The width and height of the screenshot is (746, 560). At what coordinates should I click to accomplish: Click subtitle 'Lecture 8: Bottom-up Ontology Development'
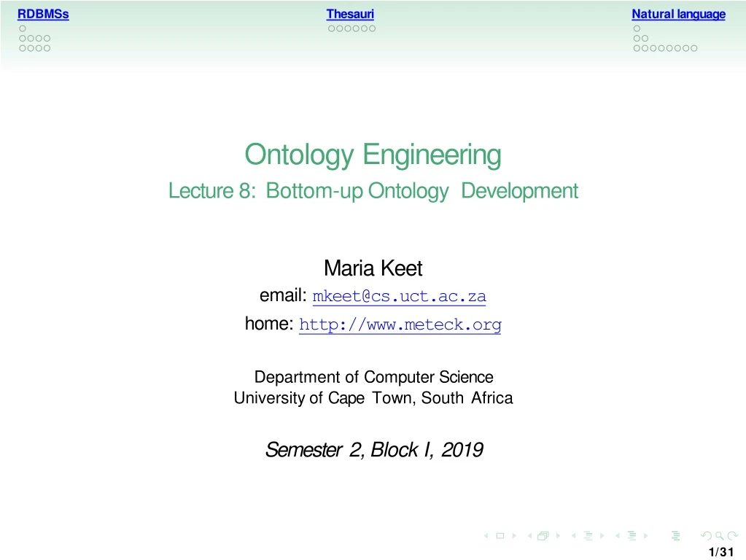[373, 191]
